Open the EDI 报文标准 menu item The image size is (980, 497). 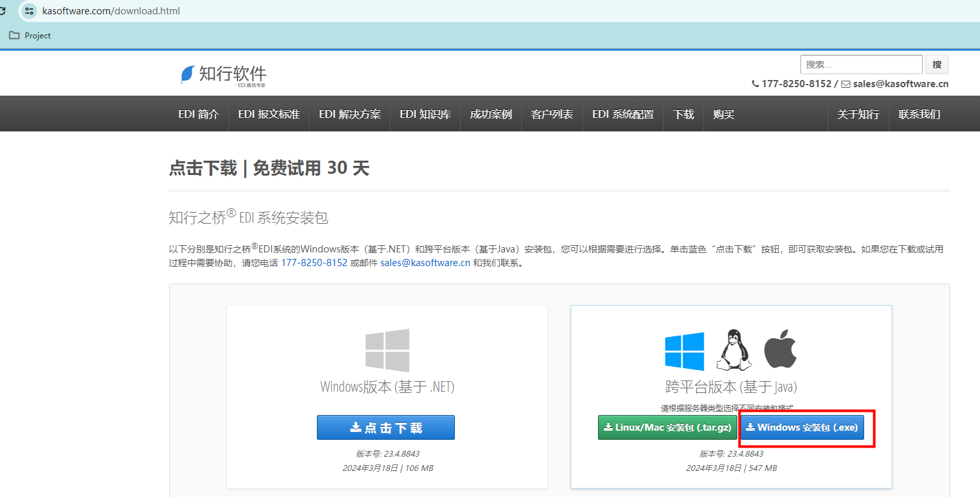click(269, 114)
